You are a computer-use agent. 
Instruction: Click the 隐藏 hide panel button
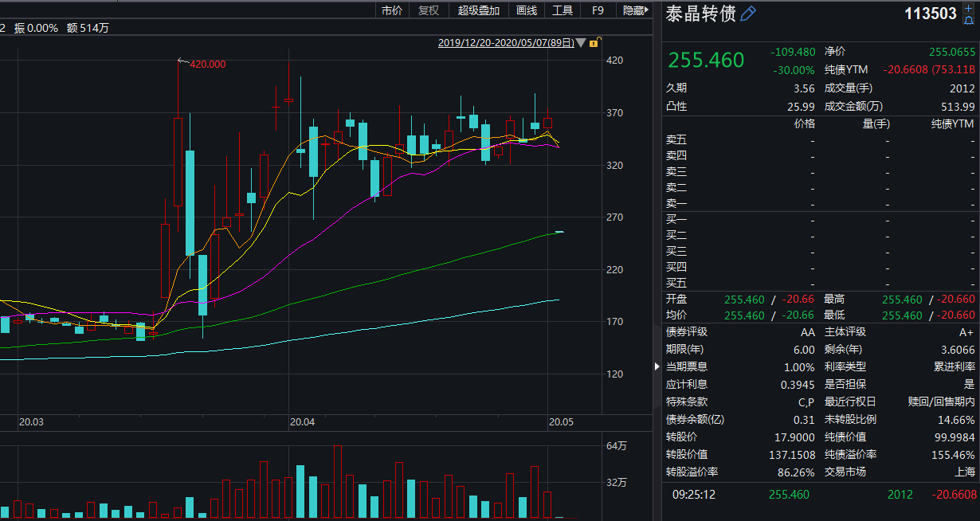[635, 10]
